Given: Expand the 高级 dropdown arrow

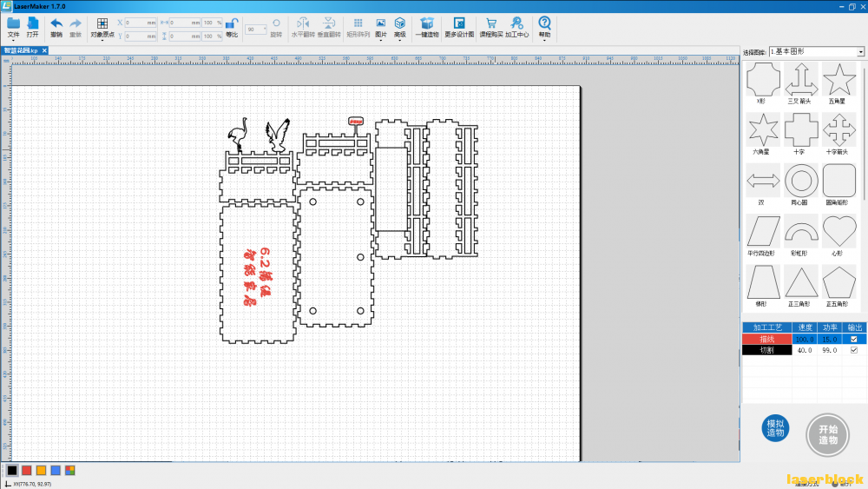Looking at the screenshot, I should (x=399, y=40).
